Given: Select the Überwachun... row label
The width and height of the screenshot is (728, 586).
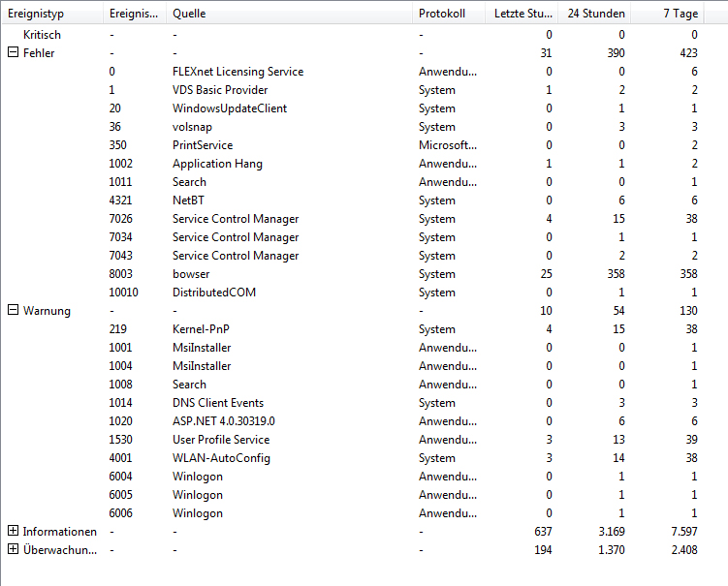Looking at the screenshot, I should tap(60, 550).
